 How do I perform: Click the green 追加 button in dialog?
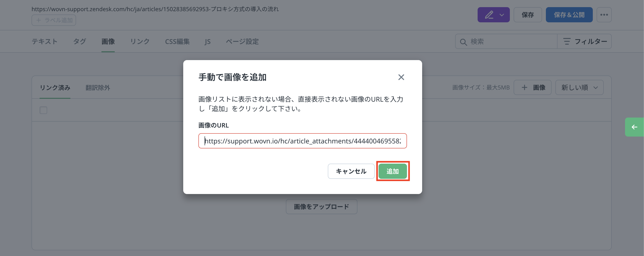[x=393, y=171]
